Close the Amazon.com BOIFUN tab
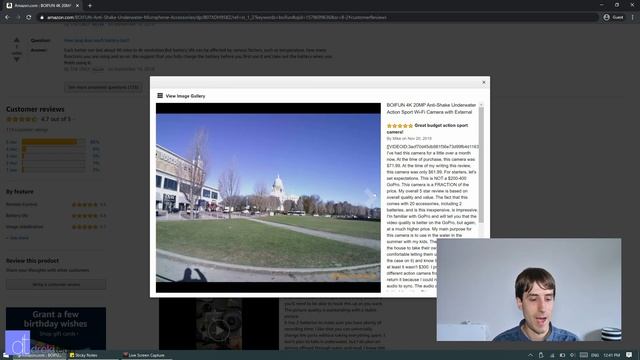This screenshot has width=640, height=360. (x=77, y=6)
